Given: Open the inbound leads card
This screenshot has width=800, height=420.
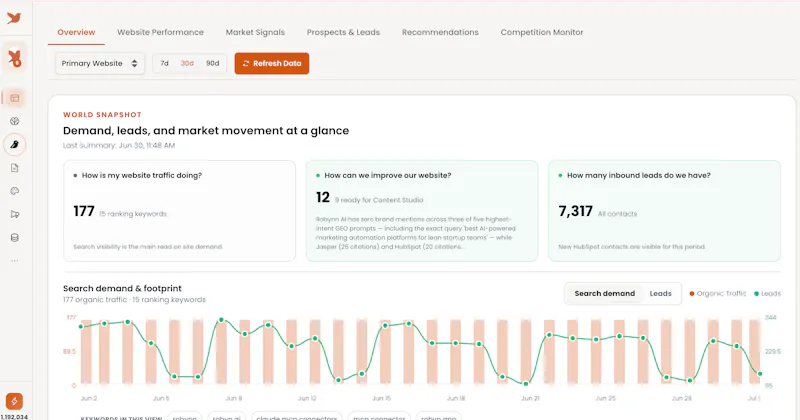Looking at the screenshot, I should click(x=664, y=211).
